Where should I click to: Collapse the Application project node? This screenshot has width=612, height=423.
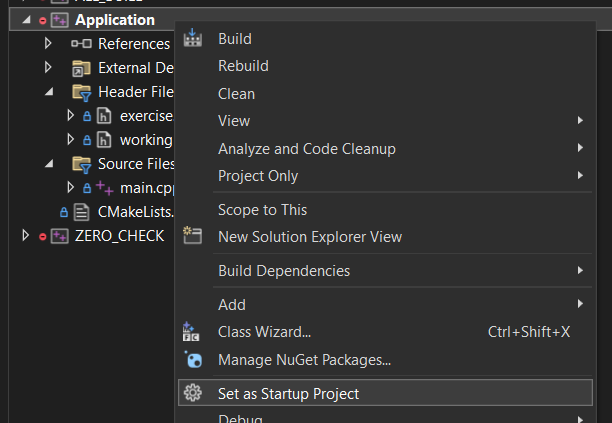[27, 20]
